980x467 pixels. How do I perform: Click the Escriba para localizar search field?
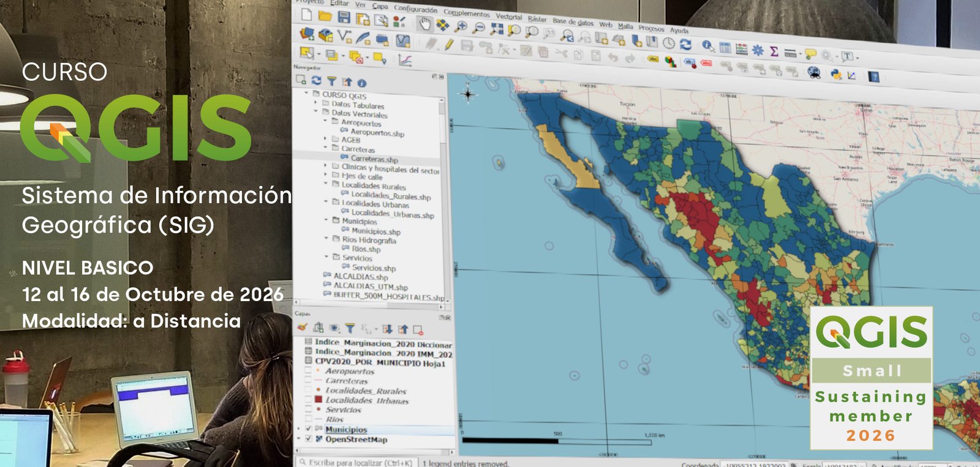click(356, 463)
